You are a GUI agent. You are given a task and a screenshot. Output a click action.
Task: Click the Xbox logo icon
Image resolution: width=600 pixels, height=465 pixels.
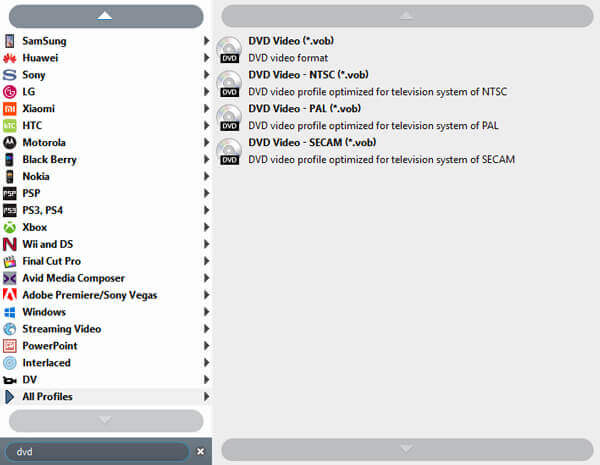[x=10, y=227]
